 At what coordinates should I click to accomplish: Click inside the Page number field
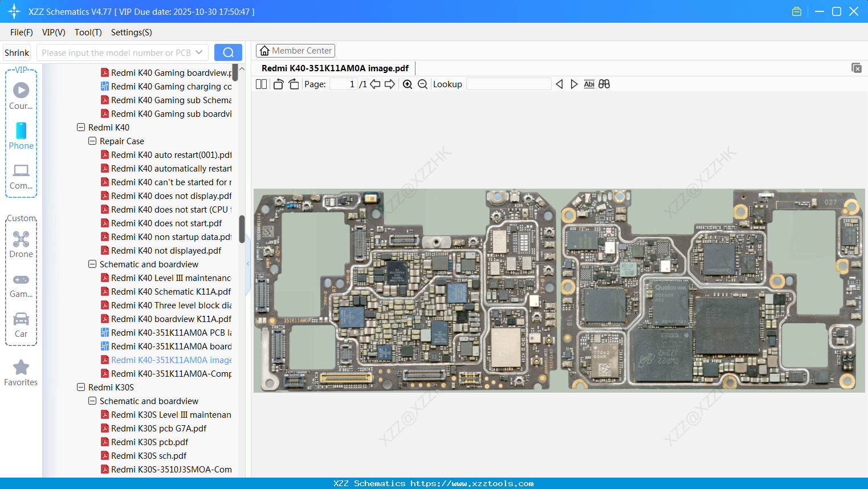343,84
